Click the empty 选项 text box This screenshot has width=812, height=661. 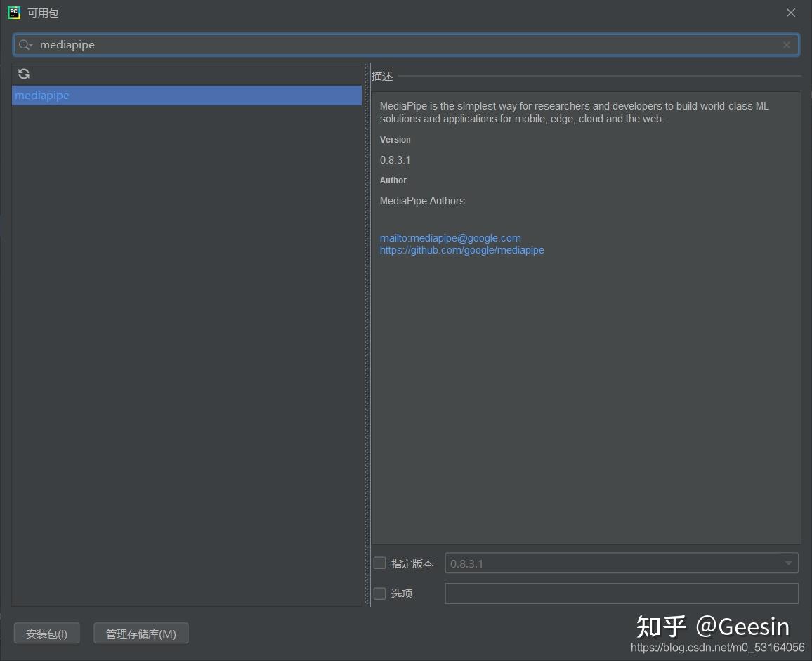(621, 593)
